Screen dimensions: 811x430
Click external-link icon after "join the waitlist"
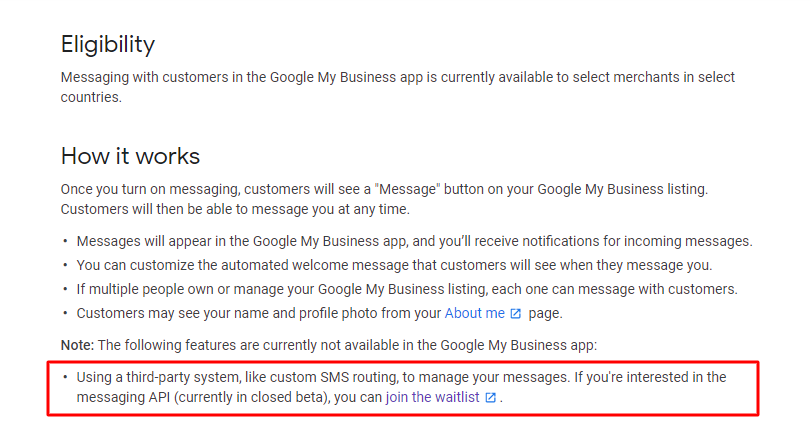pyautogui.click(x=490, y=397)
